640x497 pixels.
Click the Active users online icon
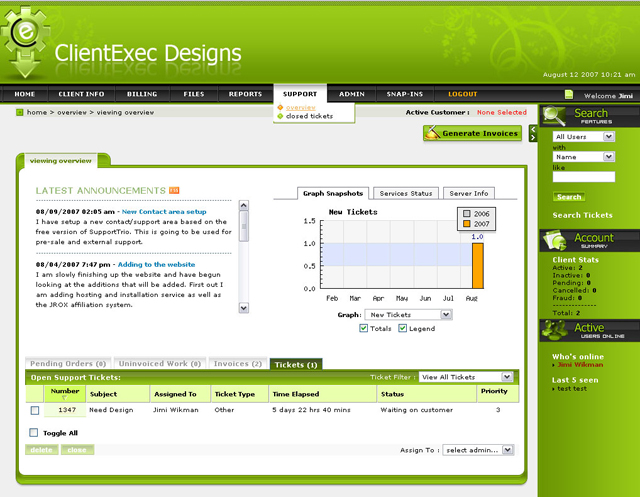pos(554,330)
